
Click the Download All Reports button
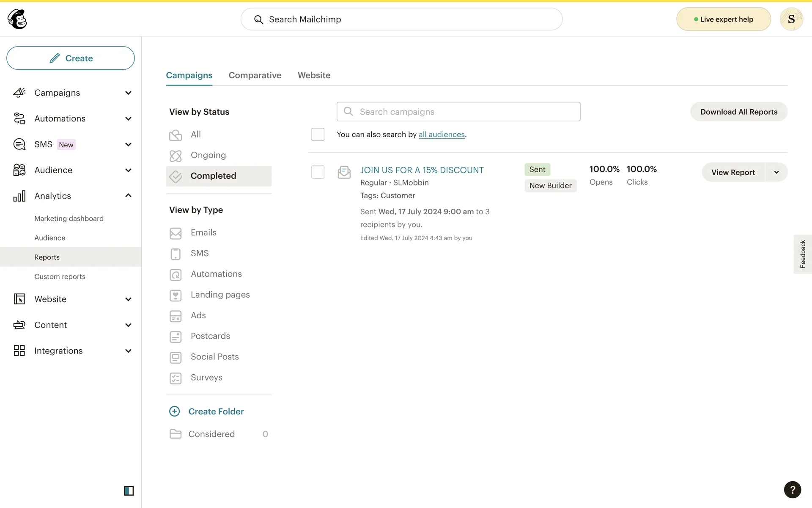click(738, 112)
